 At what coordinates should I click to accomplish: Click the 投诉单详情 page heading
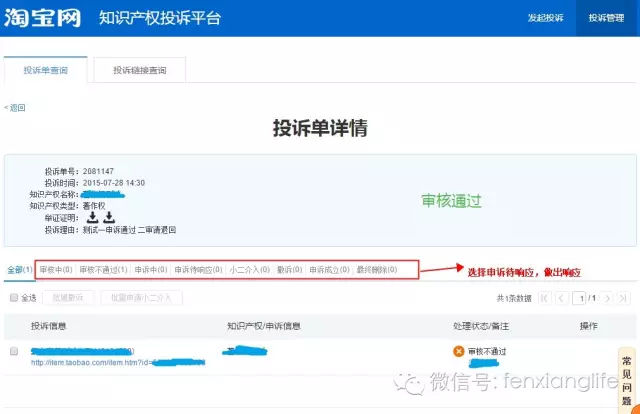[320, 128]
